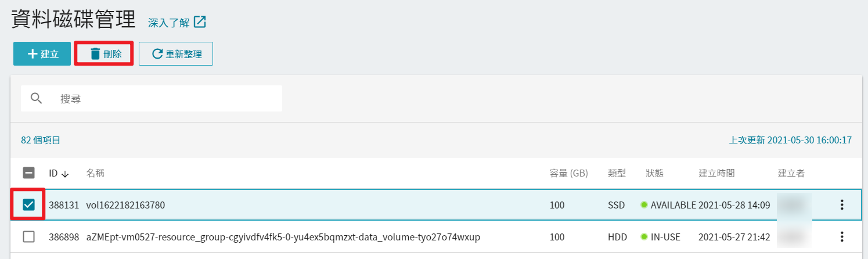This screenshot has width=868, height=259.
Task: Click the search magnifier icon
Action: (x=37, y=99)
